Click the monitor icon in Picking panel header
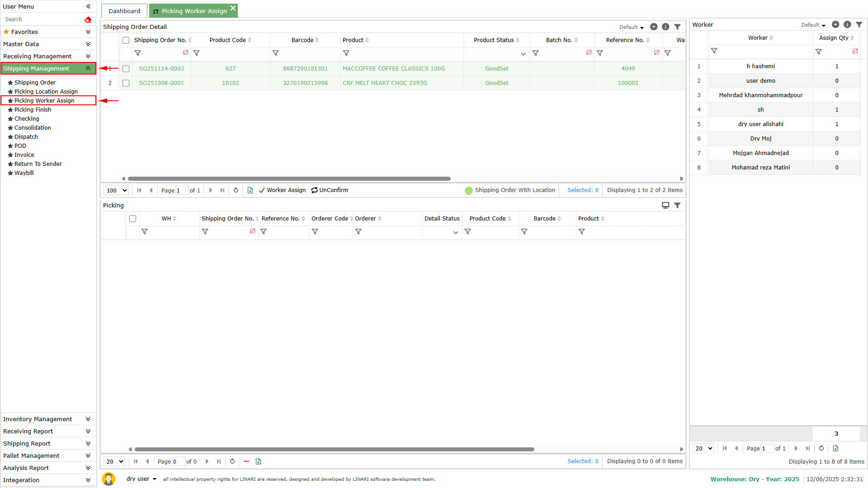The height and width of the screenshot is (488, 868). [x=665, y=205]
